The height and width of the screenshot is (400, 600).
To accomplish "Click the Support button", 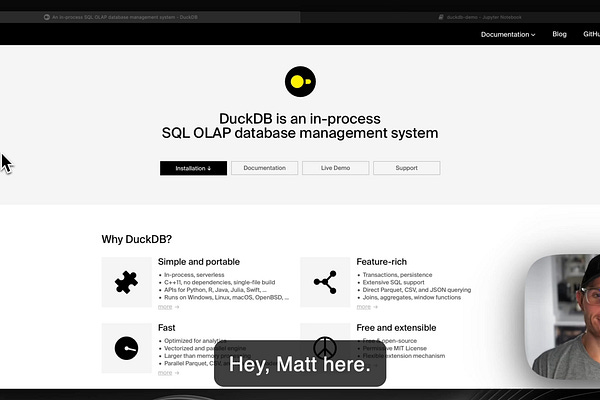I will click(407, 168).
